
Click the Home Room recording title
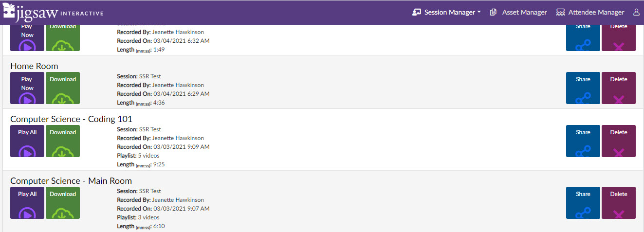34,66
